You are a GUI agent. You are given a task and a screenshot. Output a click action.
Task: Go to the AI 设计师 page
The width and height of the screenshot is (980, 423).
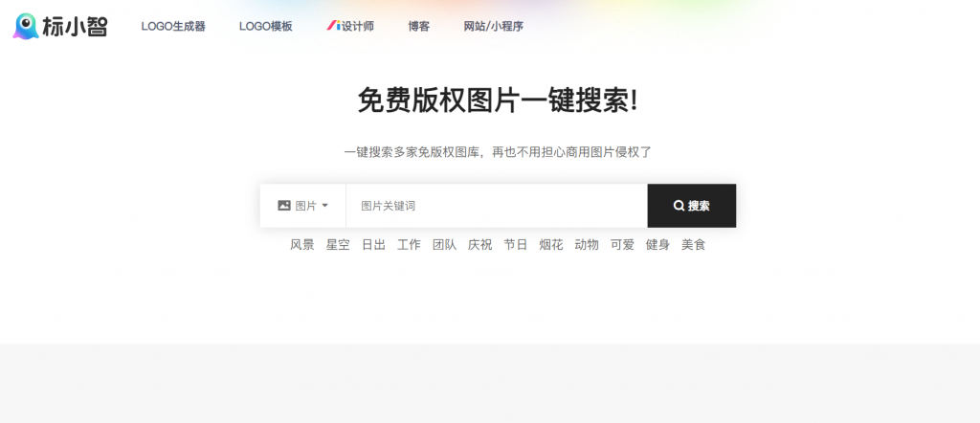350,26
